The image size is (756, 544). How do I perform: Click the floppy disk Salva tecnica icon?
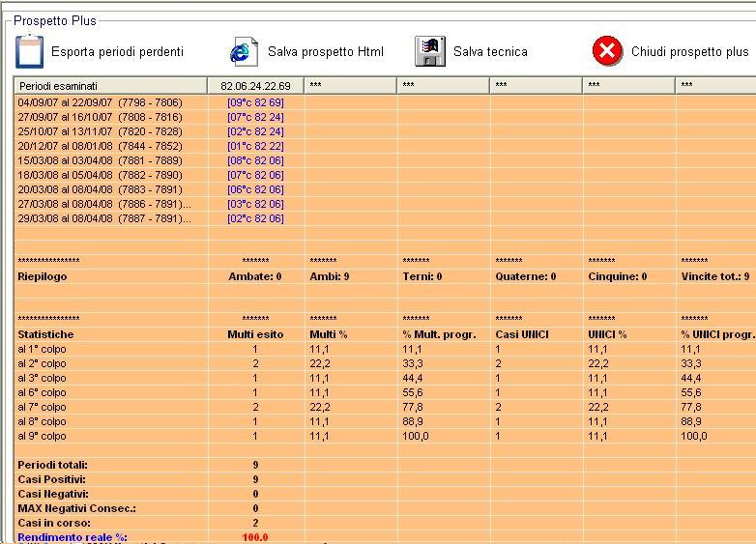pos(429,50)
